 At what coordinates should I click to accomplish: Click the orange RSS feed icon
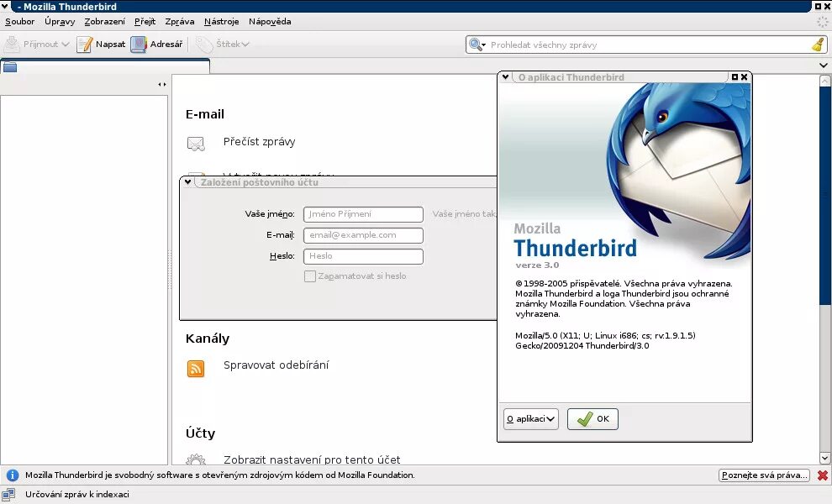[x=196, y=368]
